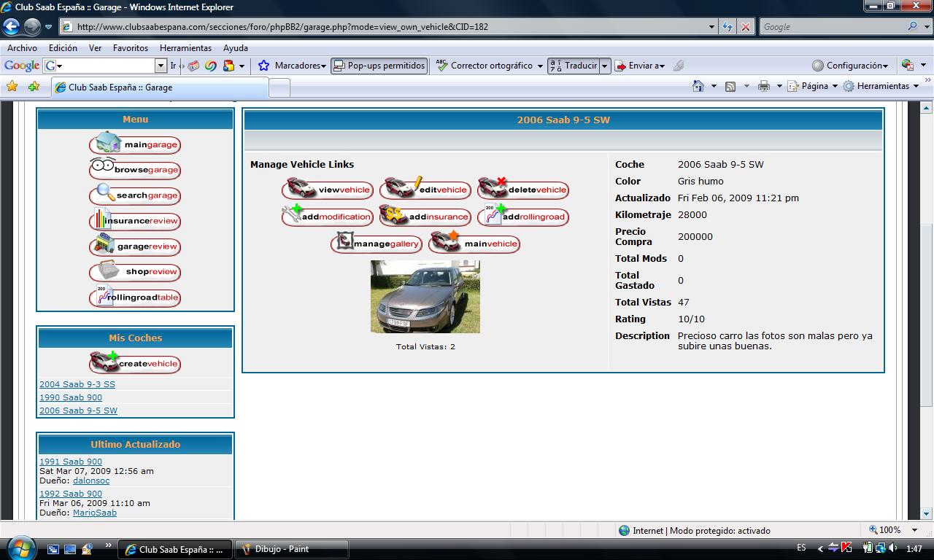Toggle the Traducir toolbar button

(x=574, y=66)
